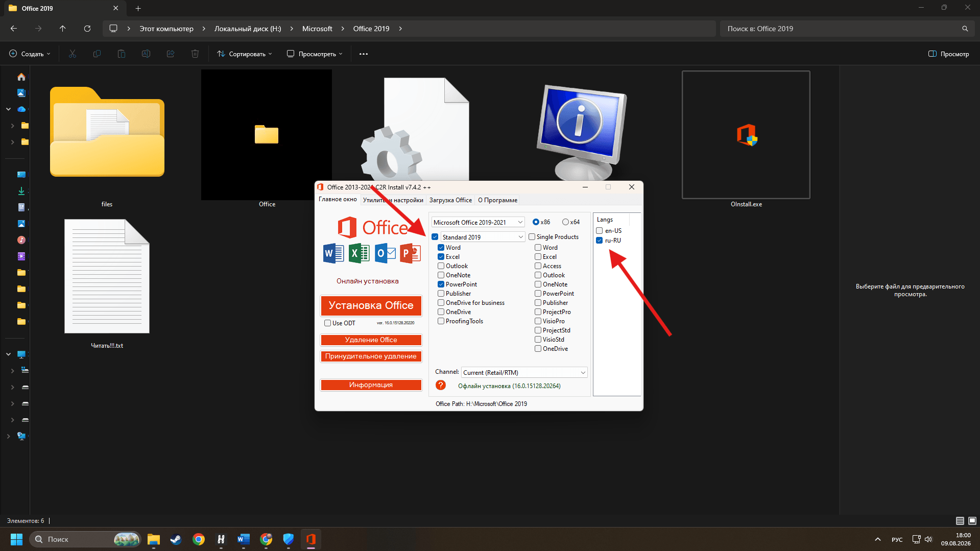Switch to the Загрузка Office tab
980x551 pixels.
(450, 200)
